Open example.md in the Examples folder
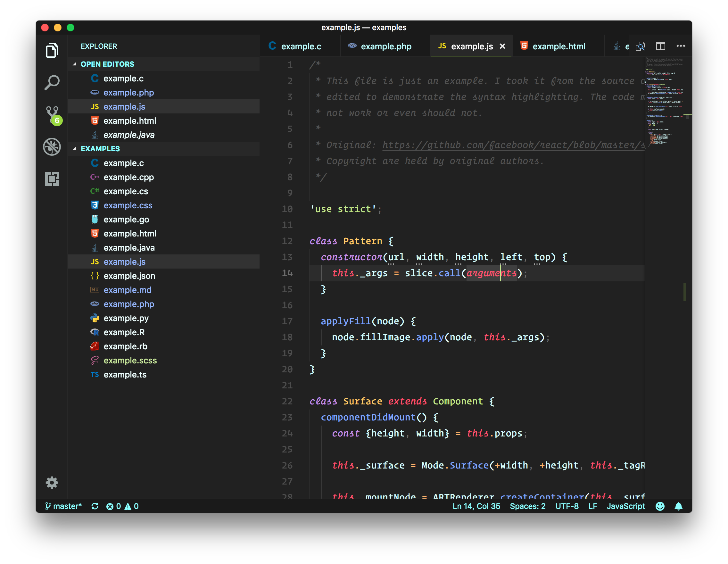728x564 pixels. (x=163, y=290)
